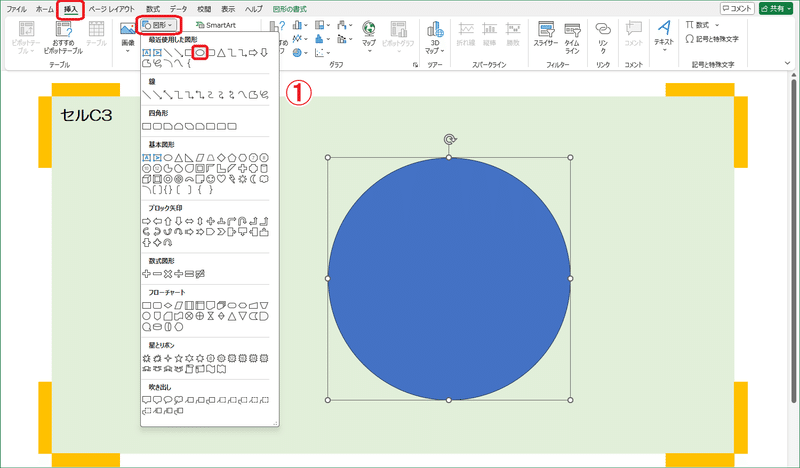Viewport: 800px width, 468px height.
Task: Select the Oval shape in recently used shapes
Action: (200, 53)
